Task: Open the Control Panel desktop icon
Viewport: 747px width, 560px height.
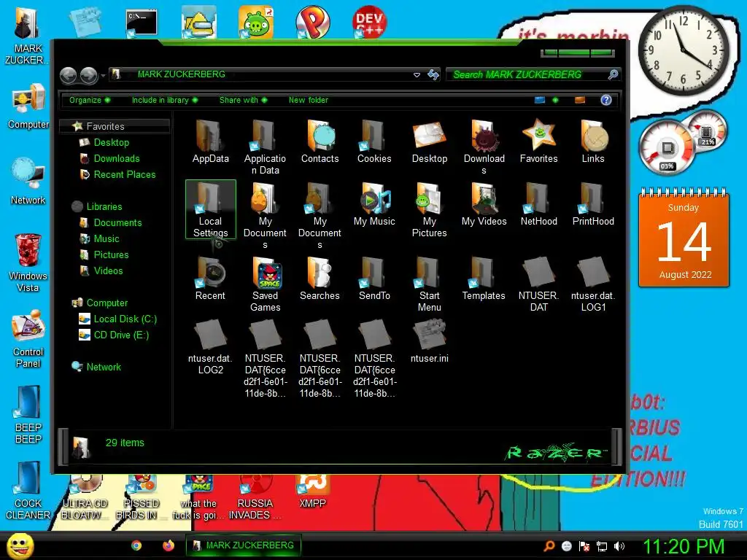Action: (x=28, y=339)
